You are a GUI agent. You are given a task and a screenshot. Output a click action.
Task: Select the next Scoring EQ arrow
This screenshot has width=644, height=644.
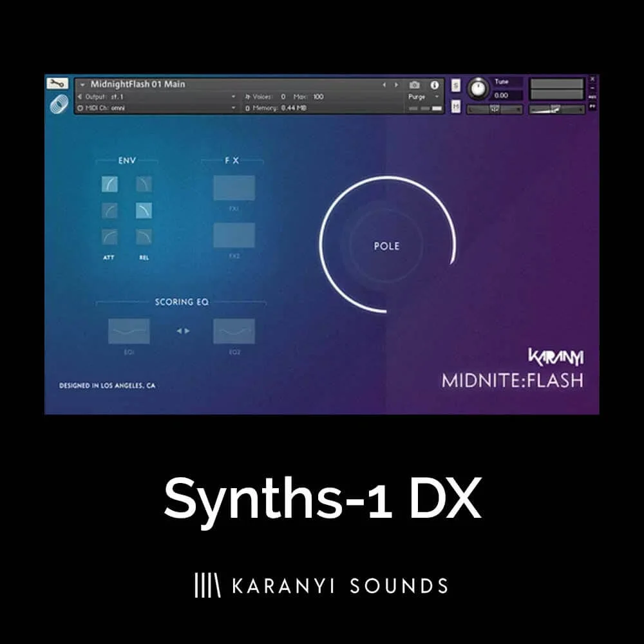tap(187, 330)
